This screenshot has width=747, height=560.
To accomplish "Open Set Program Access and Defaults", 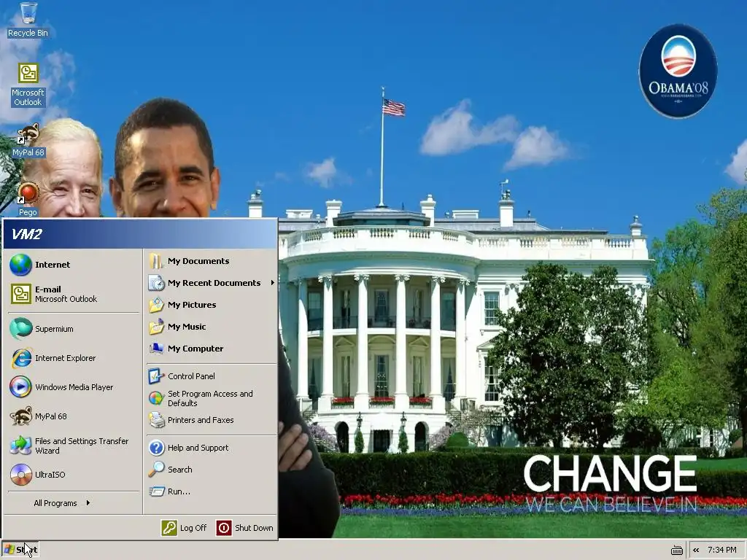I will [212, 399].
